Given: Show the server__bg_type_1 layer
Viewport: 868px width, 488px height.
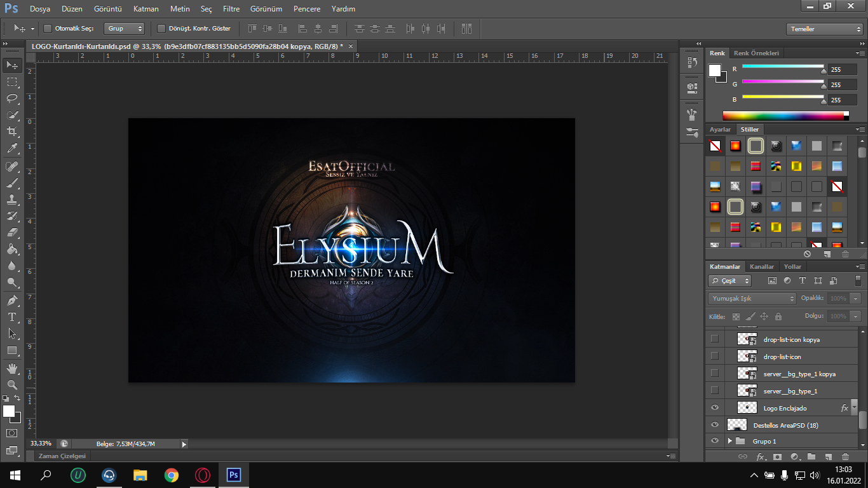Looking at the screenshot, I should [715, 390].
